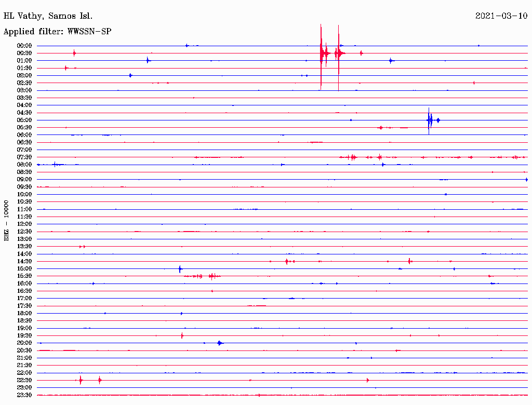Select the 09:00 time label
The height and width of the screenshot is (405, 532).
click(x=24, y=180)
